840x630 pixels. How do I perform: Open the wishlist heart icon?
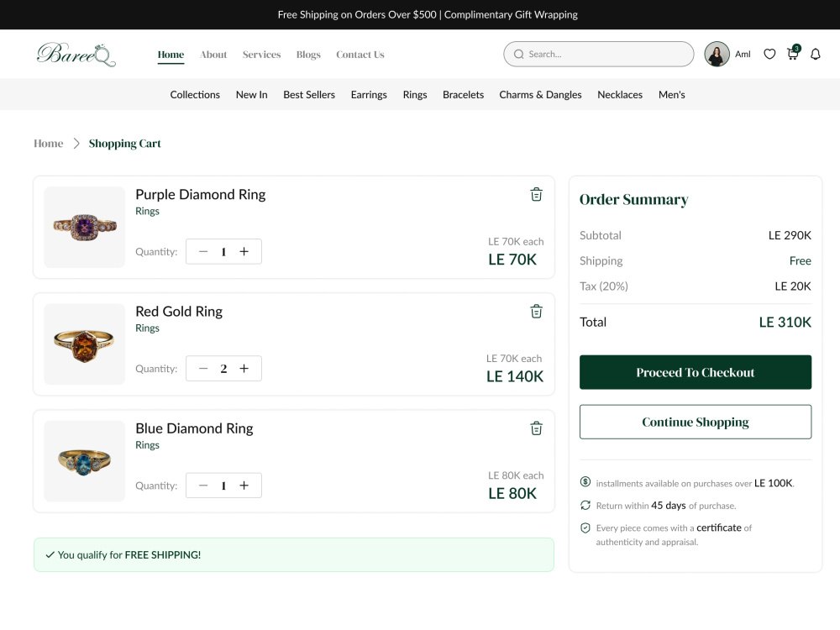[769, 54]
